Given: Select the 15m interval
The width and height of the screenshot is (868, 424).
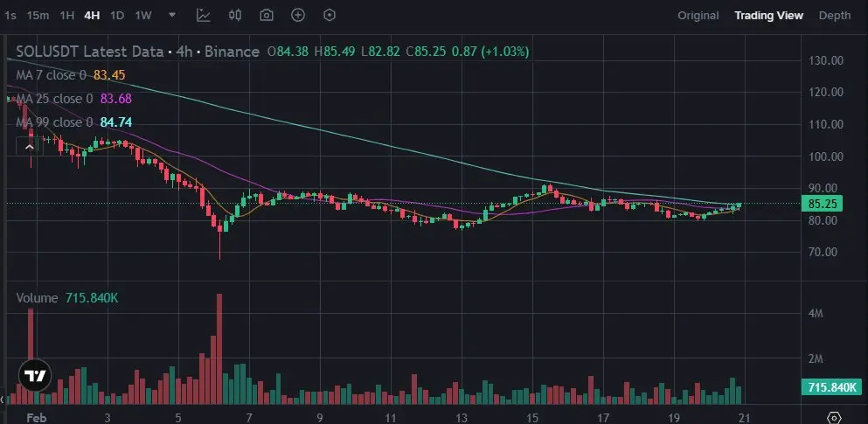Looking at the screenshot, I should 38,16.
